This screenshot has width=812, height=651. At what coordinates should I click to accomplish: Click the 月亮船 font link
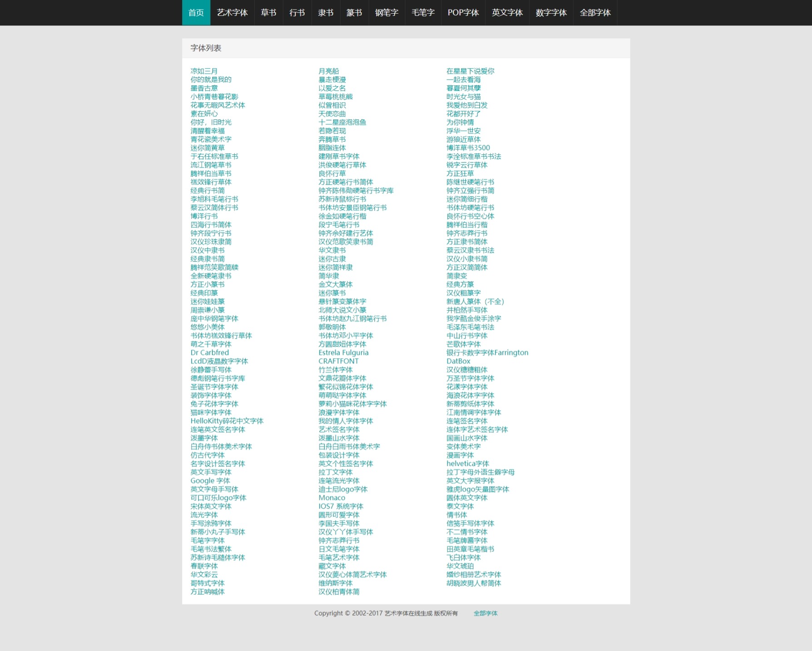tap(328, 71)
